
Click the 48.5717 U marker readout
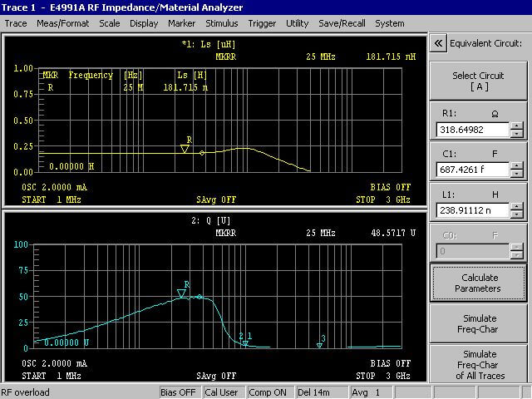click(393, 233)
